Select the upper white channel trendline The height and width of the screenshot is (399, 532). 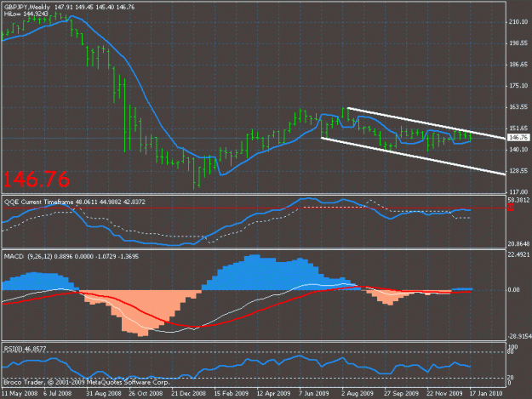[x=426, y=123]
